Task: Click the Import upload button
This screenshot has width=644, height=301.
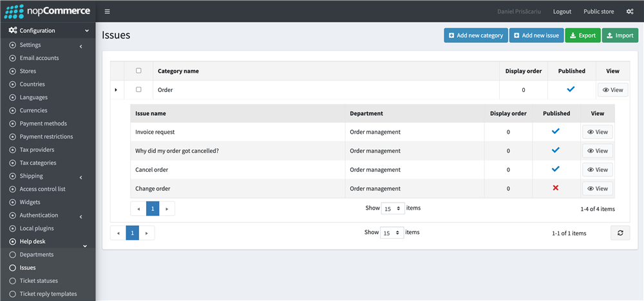Action: pyautogui.click(x=620, y=35)
